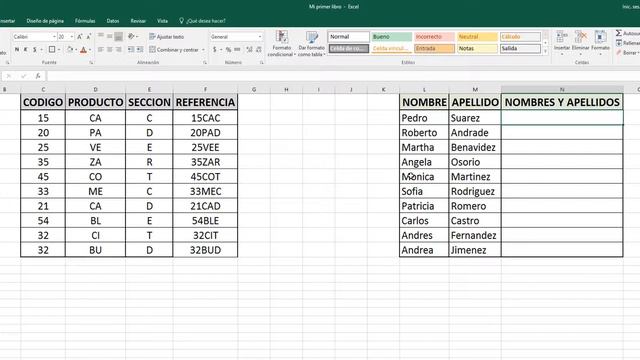Click the decrease font size icon
Image resolution: width=640 pixels, height=360 pixels.
[x=89, y=37]
